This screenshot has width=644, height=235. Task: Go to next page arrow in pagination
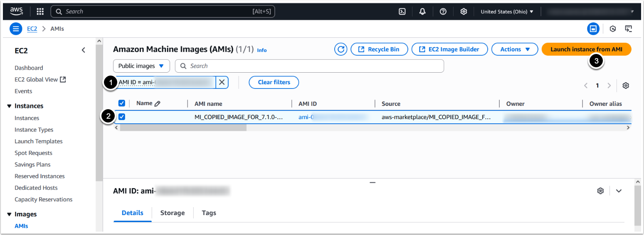coord(609,86)
